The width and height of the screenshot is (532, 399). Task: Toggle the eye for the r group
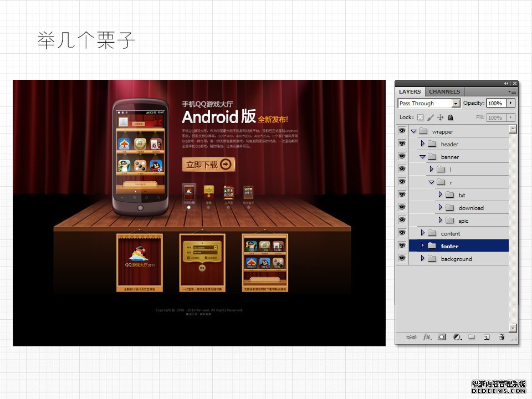[x=402, y=182]
